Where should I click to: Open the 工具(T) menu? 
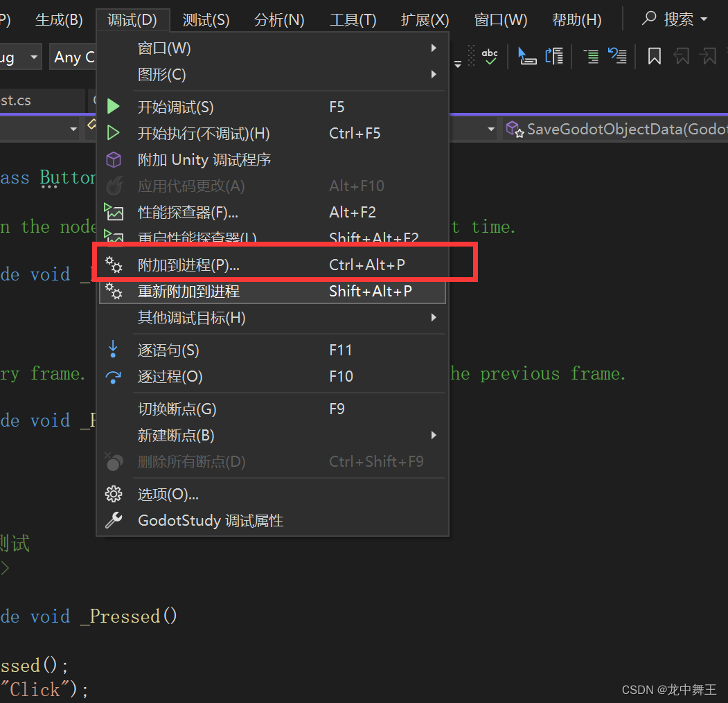pos(353,20)
